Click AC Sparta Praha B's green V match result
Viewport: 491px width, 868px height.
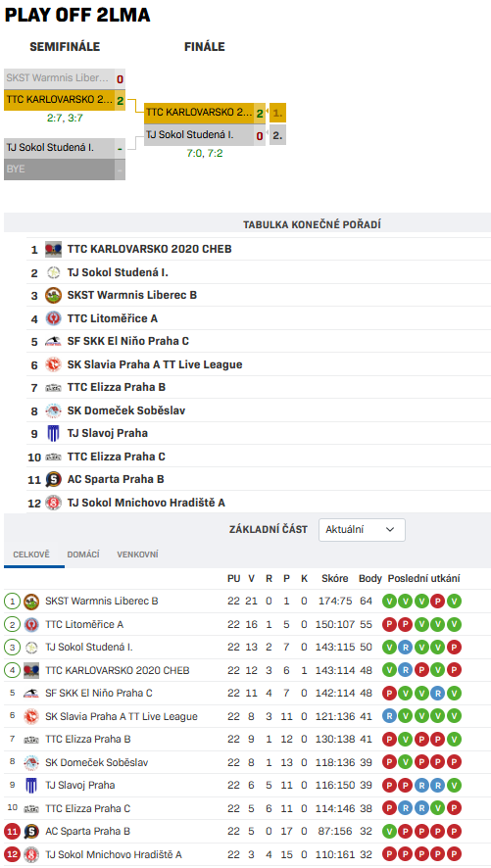pos(390,832)
